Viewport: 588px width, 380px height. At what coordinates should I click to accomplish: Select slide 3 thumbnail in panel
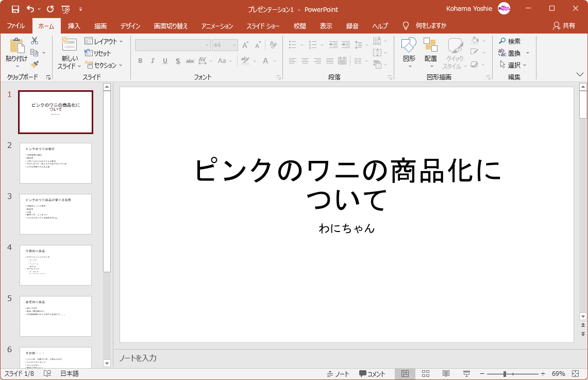coord(56,214)
